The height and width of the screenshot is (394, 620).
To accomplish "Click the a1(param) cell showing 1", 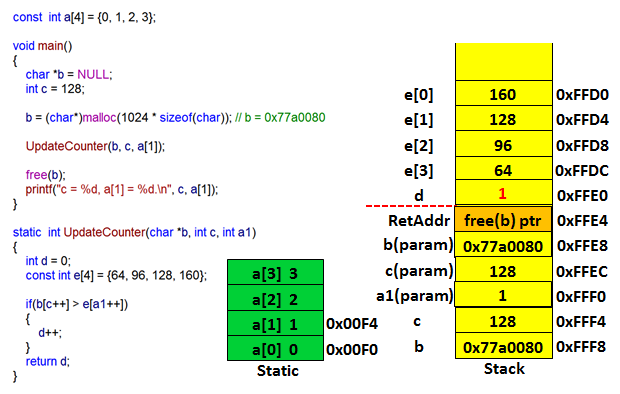I will 503,295.
